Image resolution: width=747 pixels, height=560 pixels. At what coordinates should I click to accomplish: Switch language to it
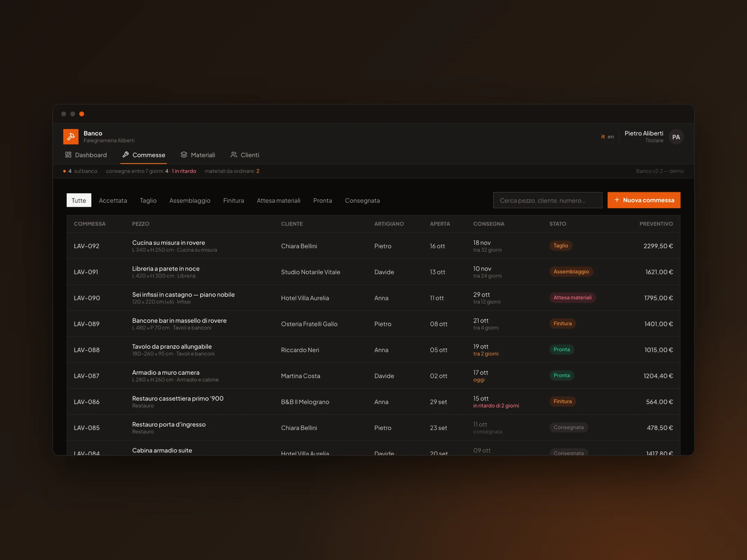(x=603, y=137)
